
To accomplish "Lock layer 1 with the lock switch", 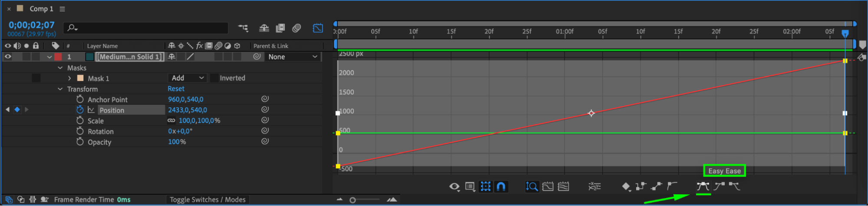I will click(36, 56).
